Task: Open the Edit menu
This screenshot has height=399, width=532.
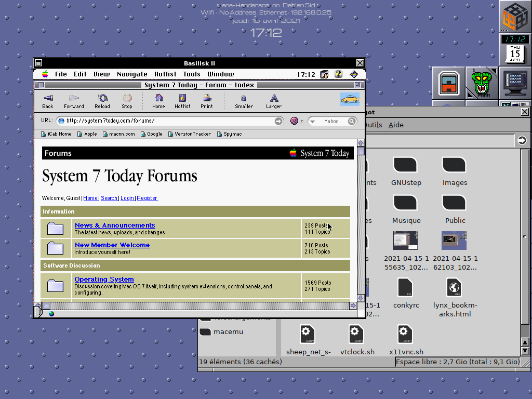Action: pyautogui.click(x=80, y=74)
